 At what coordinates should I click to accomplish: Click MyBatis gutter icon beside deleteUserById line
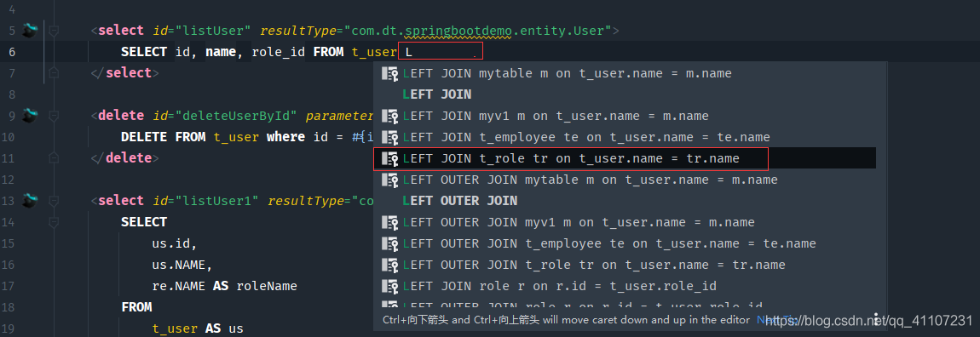pyautogui.click(x=31, y=116)
